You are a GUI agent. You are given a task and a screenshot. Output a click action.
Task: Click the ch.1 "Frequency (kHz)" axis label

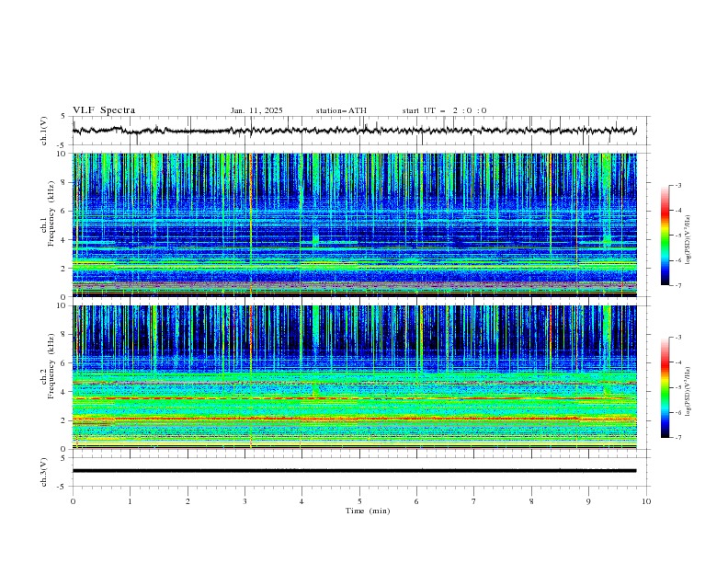[x=51, y=213]
